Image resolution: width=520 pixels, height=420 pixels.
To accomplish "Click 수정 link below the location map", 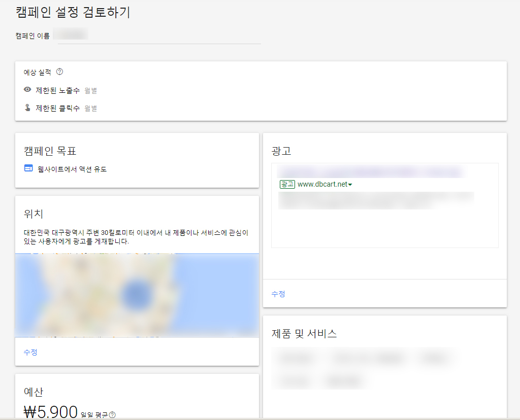I will (30, 352).
